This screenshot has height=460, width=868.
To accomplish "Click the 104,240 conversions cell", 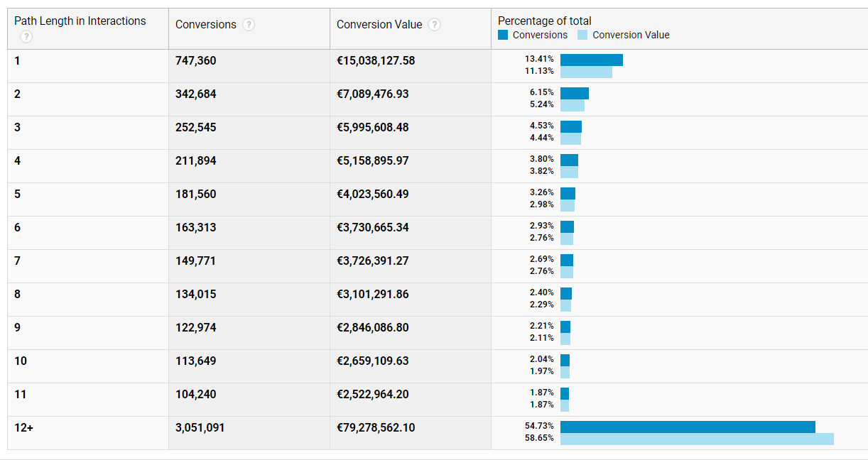I will click(x=196, y=395).
